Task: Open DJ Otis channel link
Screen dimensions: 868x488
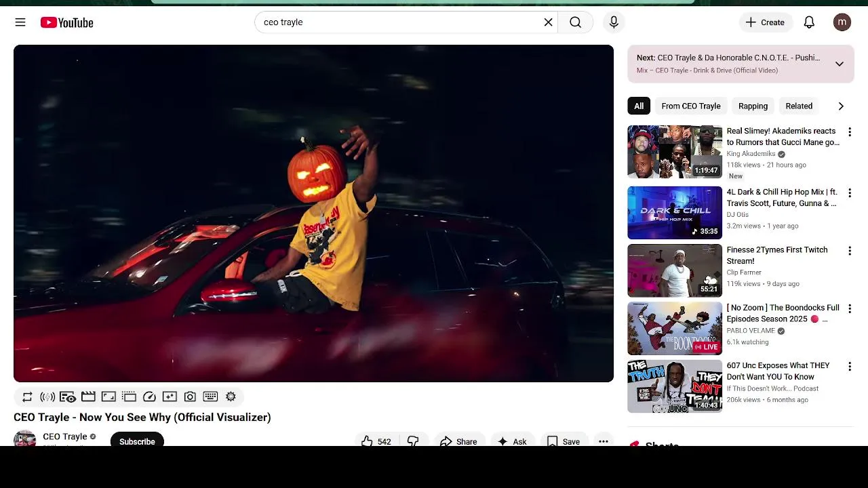Action: pos(738,215)
